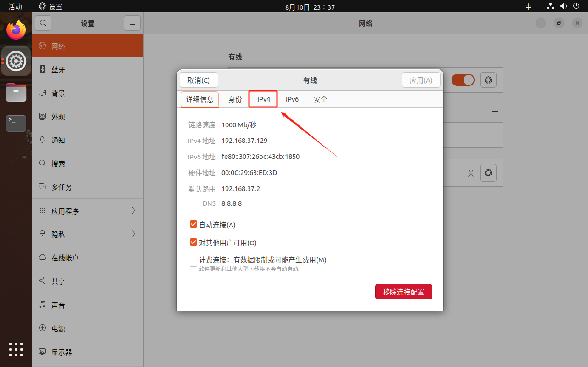The width and height of the screenshot is (588, 367).
Task: Toggle the wired connection switch off
Action: [x=463, y=80]
